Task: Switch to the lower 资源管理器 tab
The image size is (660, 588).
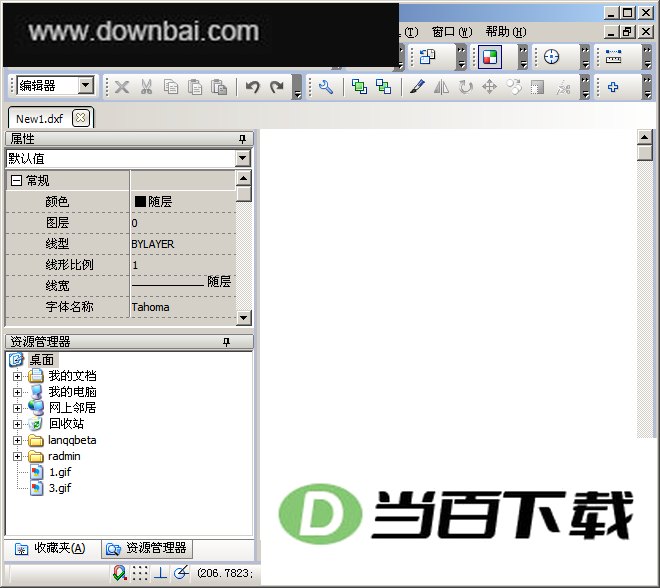Action: pos(146,548)
